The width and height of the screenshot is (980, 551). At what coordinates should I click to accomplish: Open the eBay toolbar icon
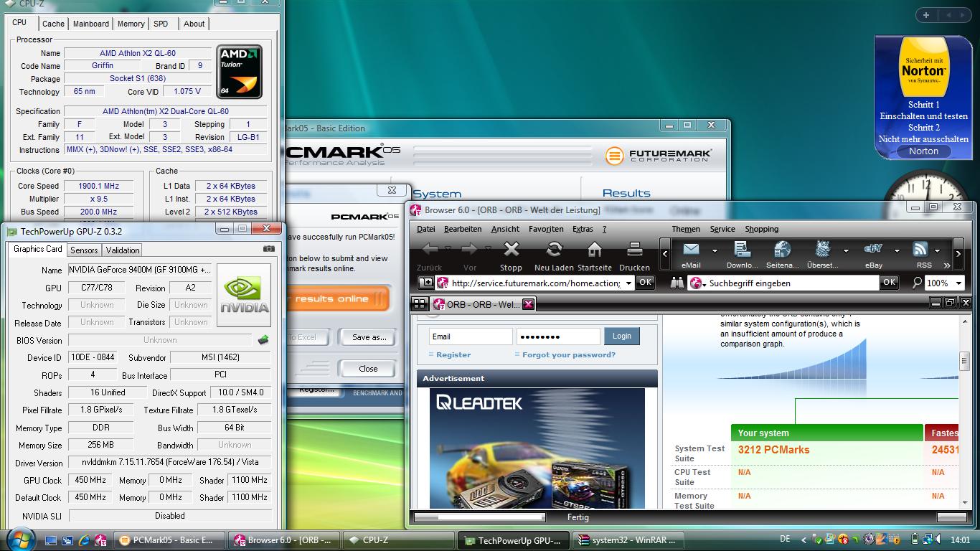873,249
